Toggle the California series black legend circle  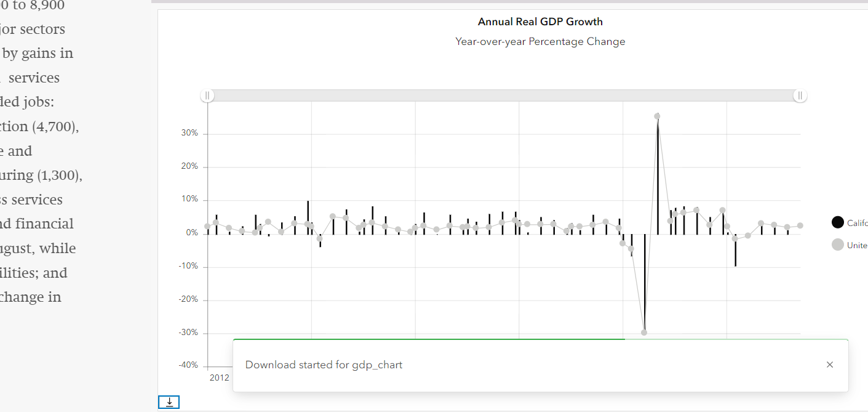(x=837, y=223)
